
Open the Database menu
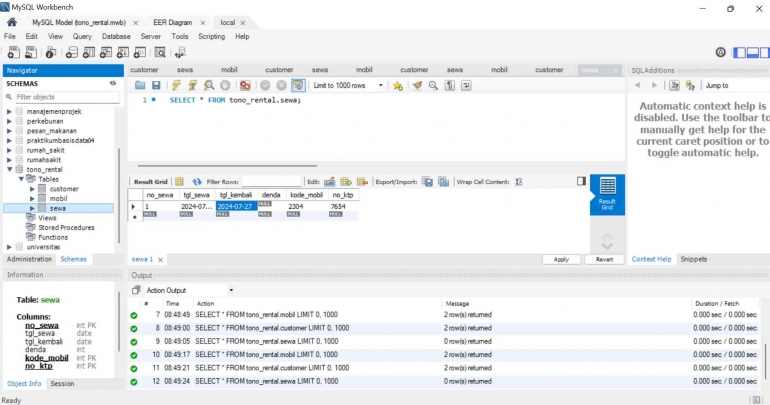click(x=116, y=36)
